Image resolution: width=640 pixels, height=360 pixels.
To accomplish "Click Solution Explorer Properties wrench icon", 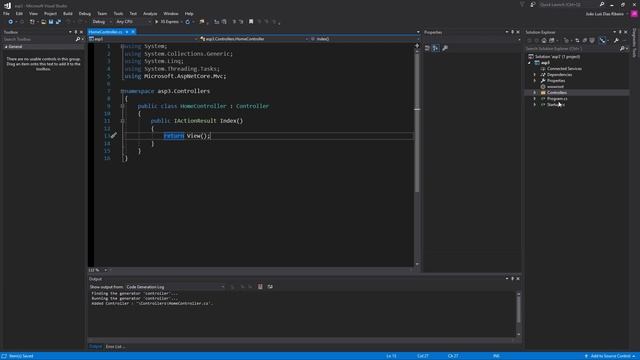I will [616, 40].
